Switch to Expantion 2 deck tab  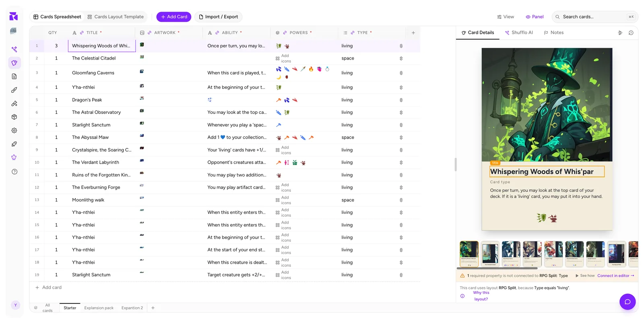click(x=132, y=308)
